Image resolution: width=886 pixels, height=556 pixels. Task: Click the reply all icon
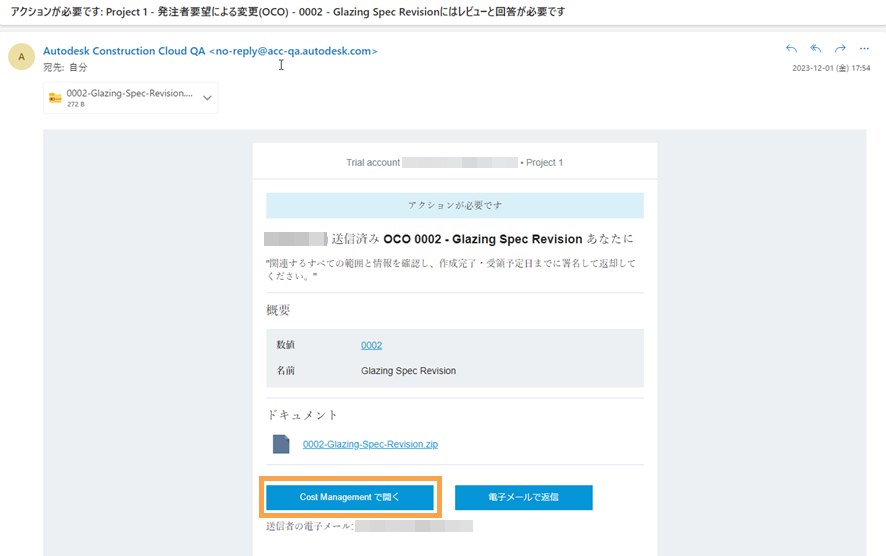tap(815, 49)
